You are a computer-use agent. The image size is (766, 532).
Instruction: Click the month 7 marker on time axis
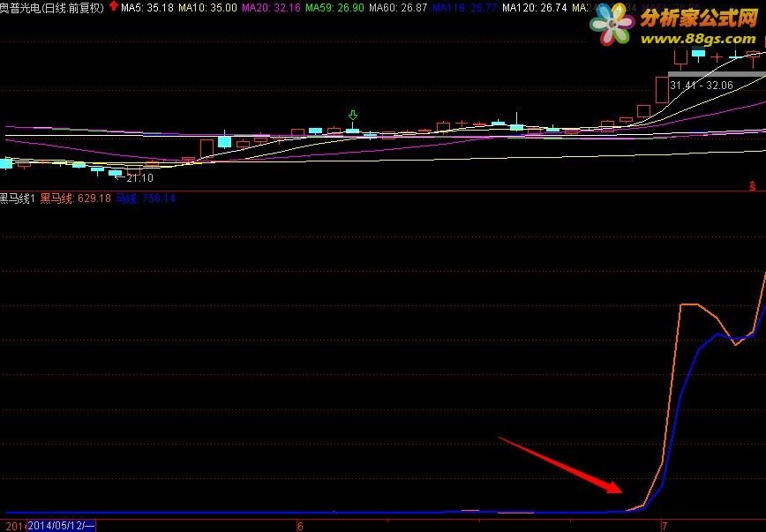[665, 526]
